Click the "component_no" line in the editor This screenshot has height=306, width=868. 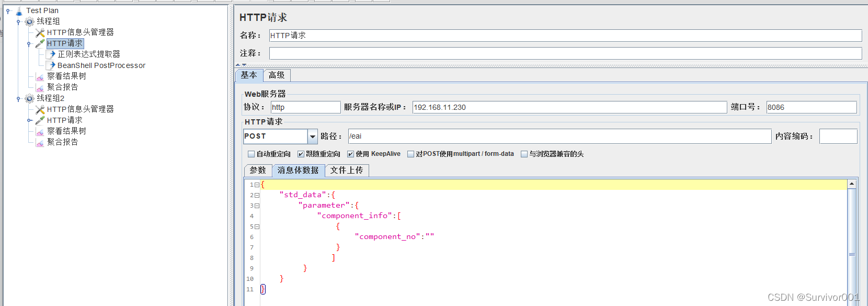coord(394,237)
